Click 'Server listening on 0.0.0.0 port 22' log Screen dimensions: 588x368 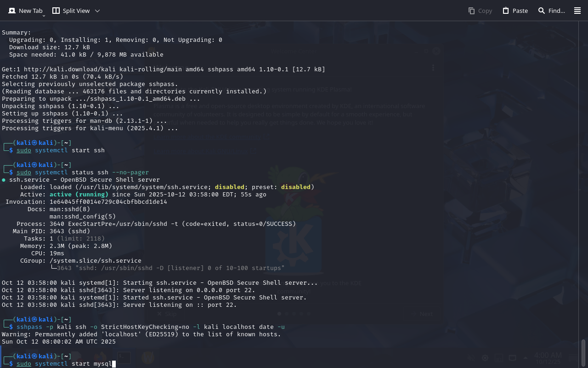[x=188, y=290]
